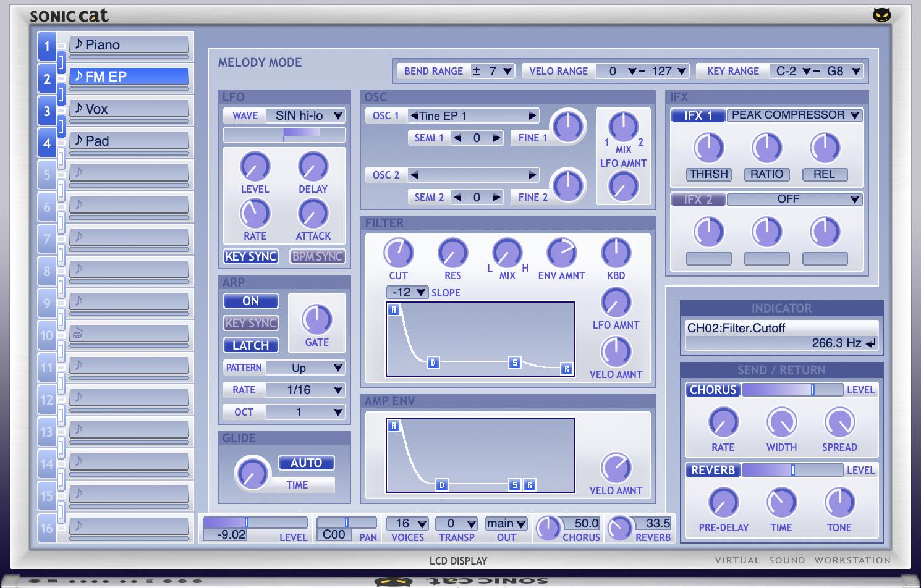Click the OSC 1 next waveform arrow
Image resolution: width=921 pixels, height=588 pixels.
pos(532,115)
